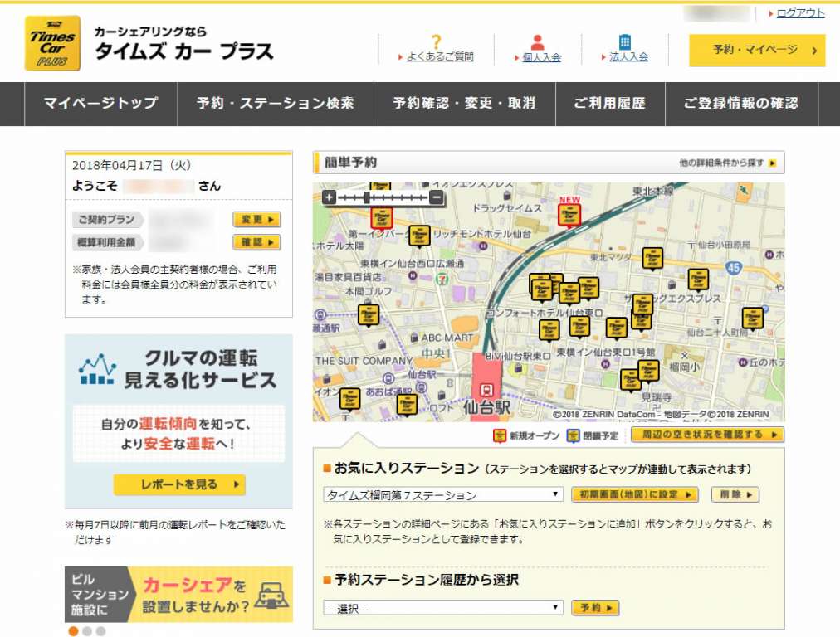Click the route 45 road sign on map

(734, 268)
